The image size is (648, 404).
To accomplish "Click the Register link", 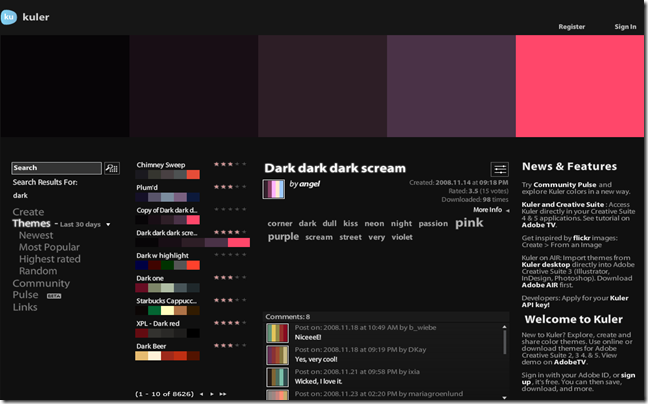I will (x=572, y=27).
